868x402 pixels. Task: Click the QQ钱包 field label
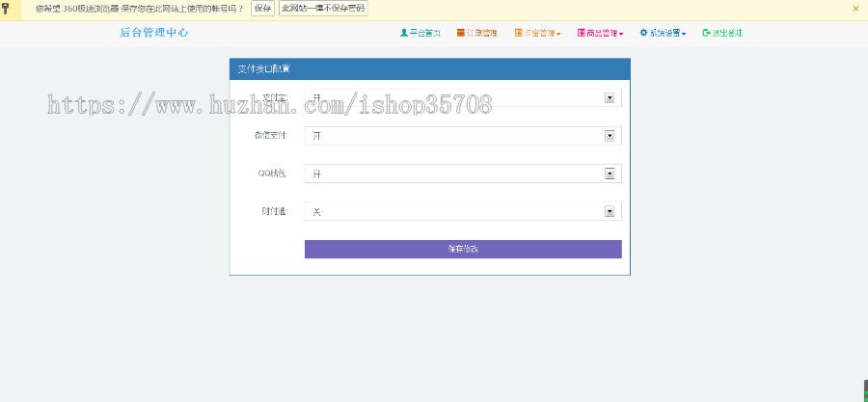point(272,174)
